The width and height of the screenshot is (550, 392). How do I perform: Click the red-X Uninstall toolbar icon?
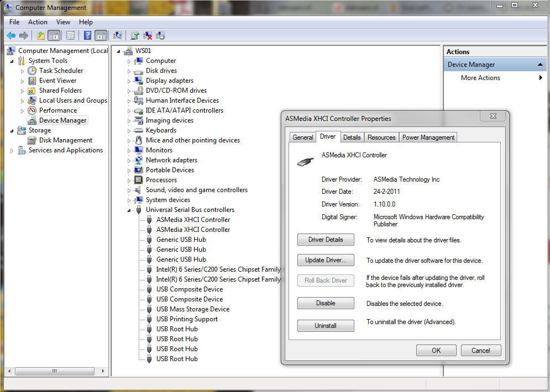tap(148, 35)
